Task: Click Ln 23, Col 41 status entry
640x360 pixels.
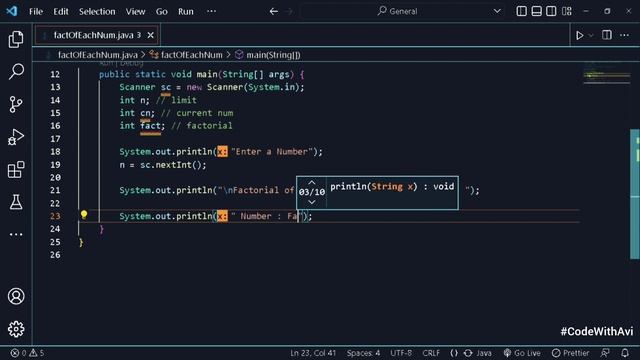Action: click(313, 353)
